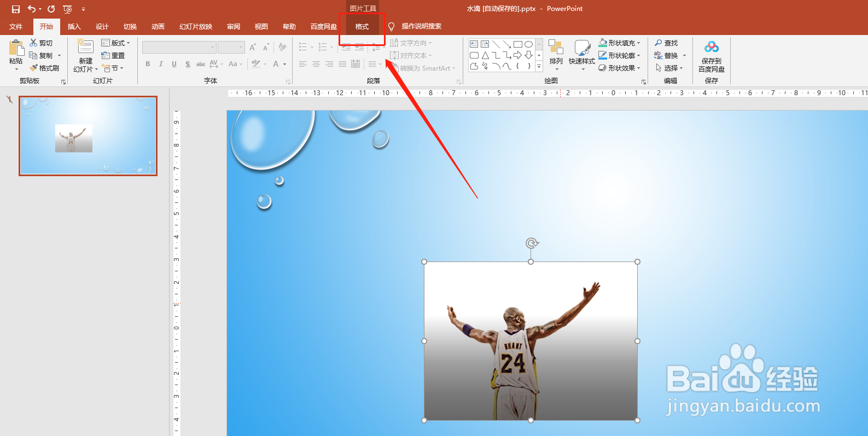Select the rounded rectangle shape

(474, 55)
